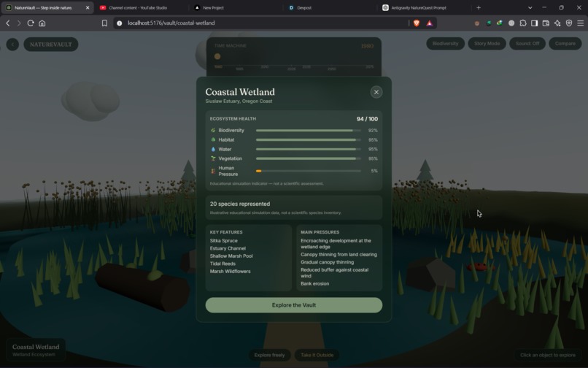Select the Tidal Reeds key feature
Viewport: 588px width, 368px height.
223,264
